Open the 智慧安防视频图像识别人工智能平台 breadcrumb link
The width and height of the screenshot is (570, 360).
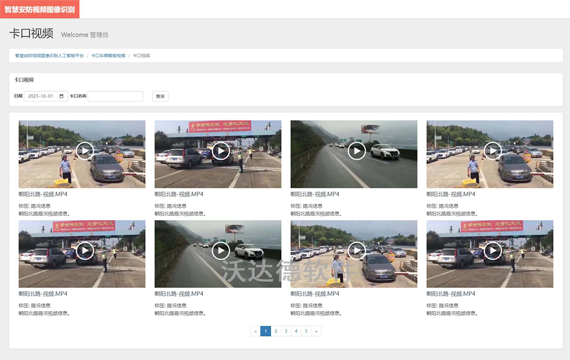pyautogui.click(x=49, y=56)
